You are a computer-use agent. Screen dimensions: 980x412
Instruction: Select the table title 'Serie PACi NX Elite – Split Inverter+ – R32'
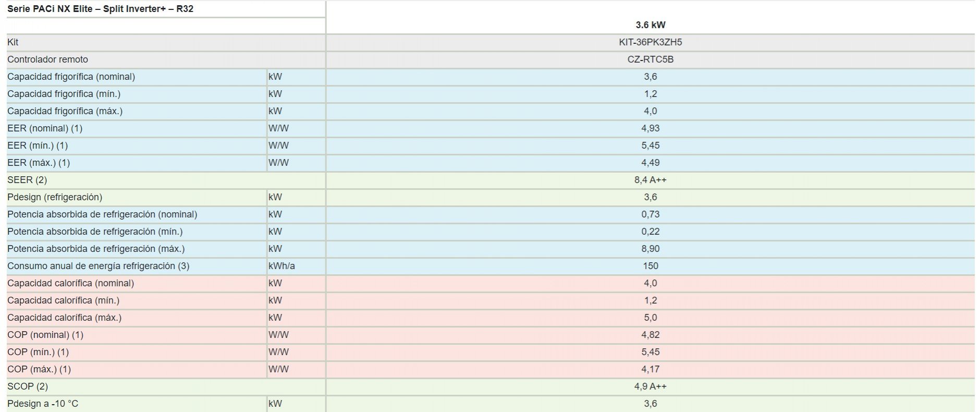(100, 9)
